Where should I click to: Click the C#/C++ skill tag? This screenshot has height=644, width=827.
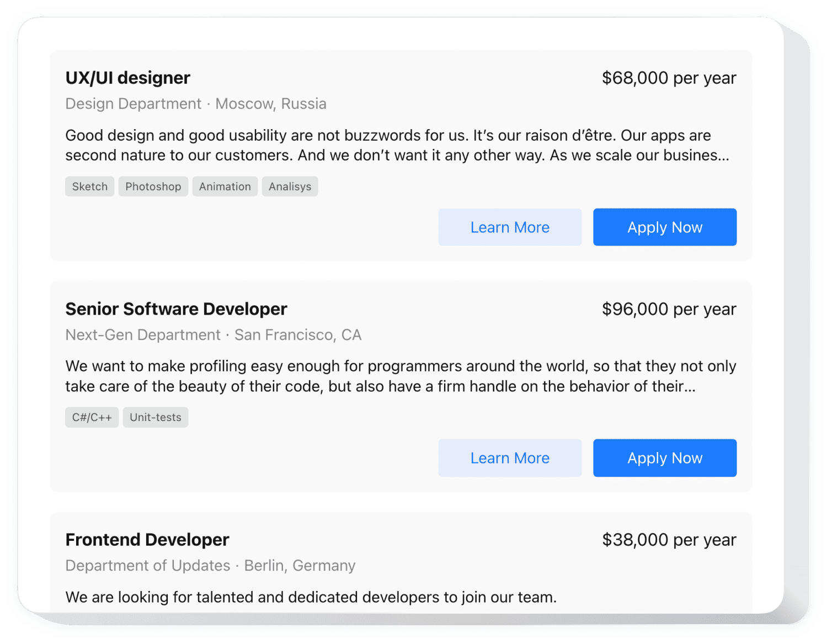(x=92, y=417)
